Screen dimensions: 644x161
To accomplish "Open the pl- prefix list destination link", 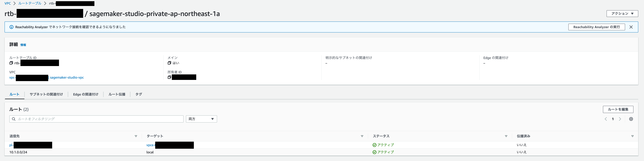I will coord(11,145).
